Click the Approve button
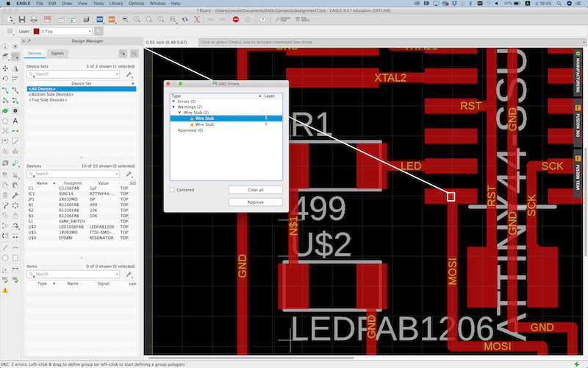This screenshot has width=588, height=368. click(x=255, y=202)
